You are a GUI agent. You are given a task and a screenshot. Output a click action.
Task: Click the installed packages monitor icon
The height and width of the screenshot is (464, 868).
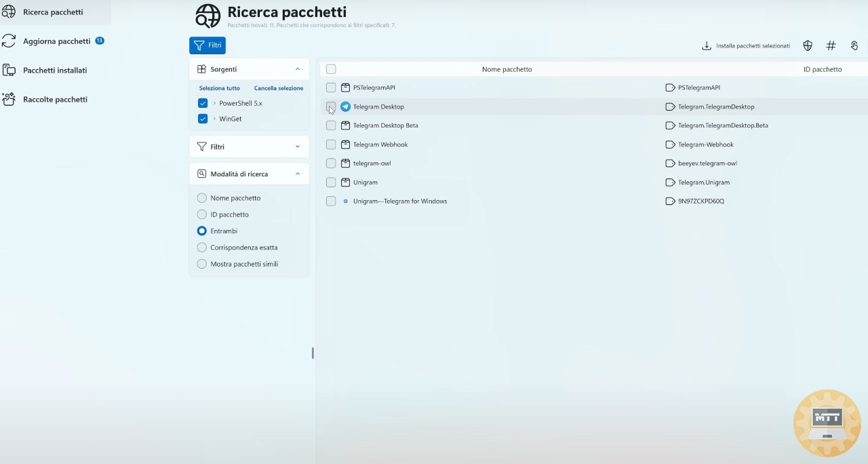point(9,71)
